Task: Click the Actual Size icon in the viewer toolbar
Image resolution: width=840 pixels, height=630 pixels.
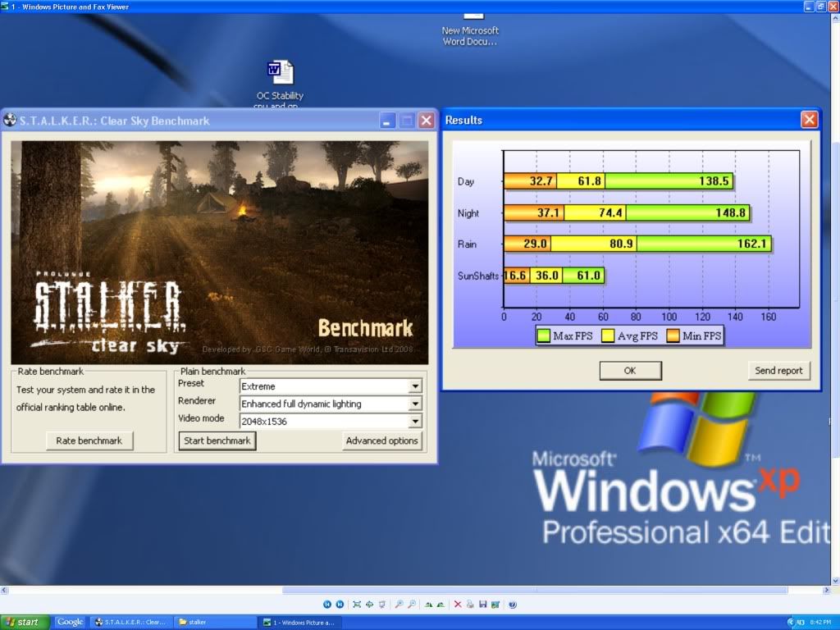Action: (369, 605)
